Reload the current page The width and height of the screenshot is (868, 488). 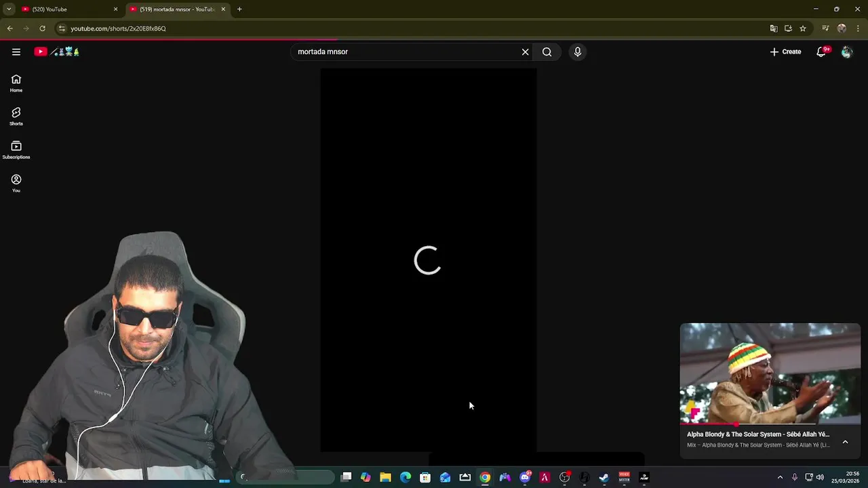42,28
